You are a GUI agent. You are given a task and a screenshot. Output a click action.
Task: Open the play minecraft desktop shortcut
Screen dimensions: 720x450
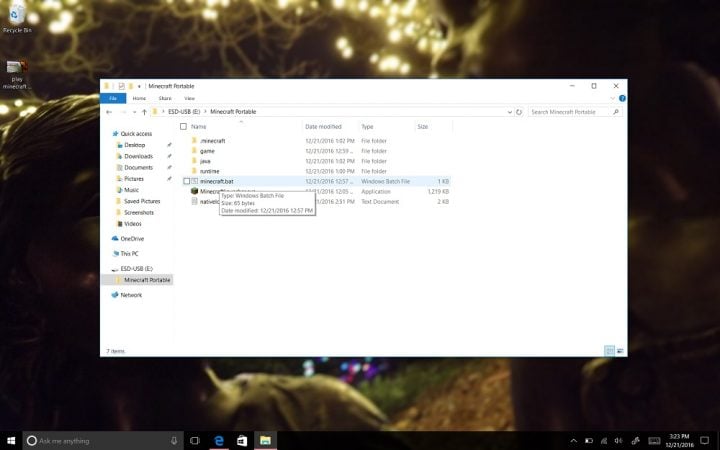[17, 74]
